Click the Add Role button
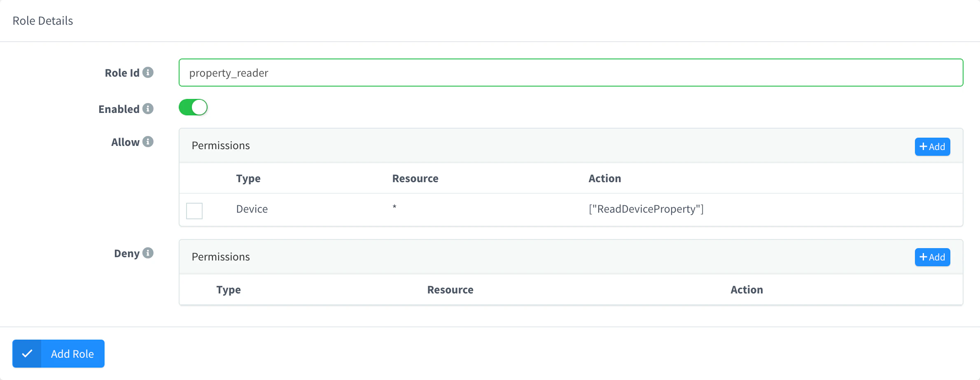980x380 pixels. pos(58,354)
